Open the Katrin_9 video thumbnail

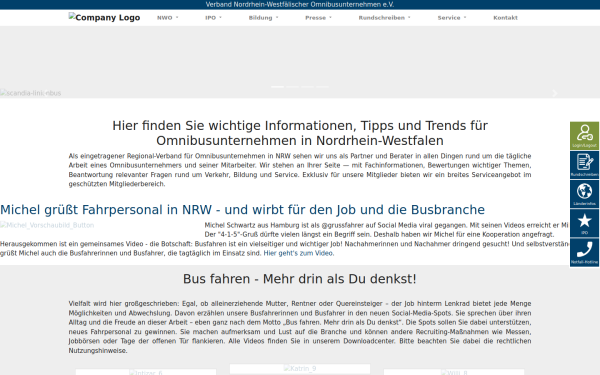pyautogui.click(x=300, y=368)
